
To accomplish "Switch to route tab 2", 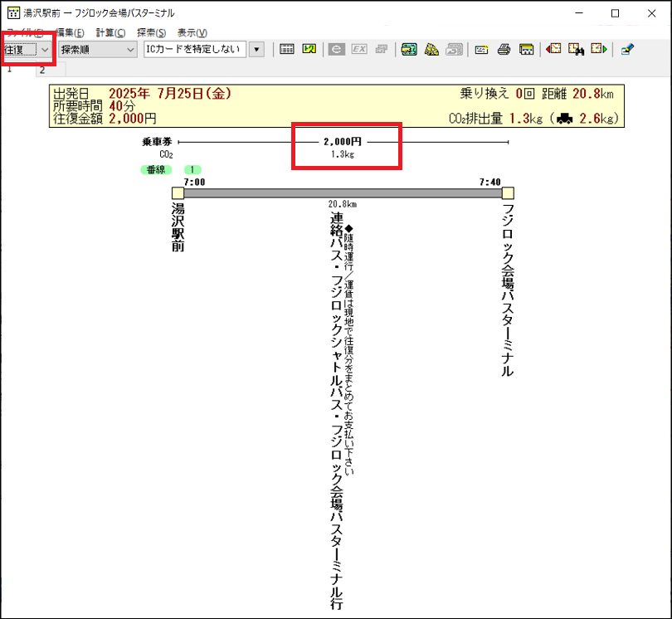I will [41, 71].
